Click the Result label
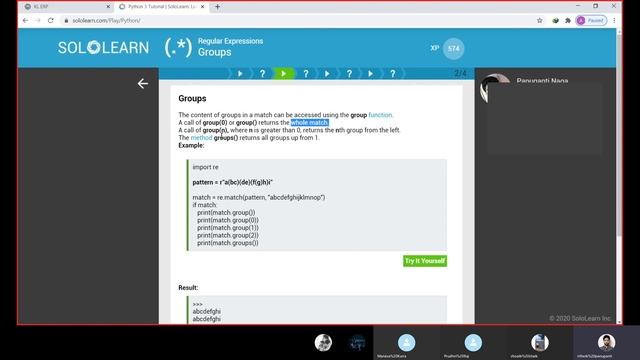640x360 pixels. click(188, 288)
